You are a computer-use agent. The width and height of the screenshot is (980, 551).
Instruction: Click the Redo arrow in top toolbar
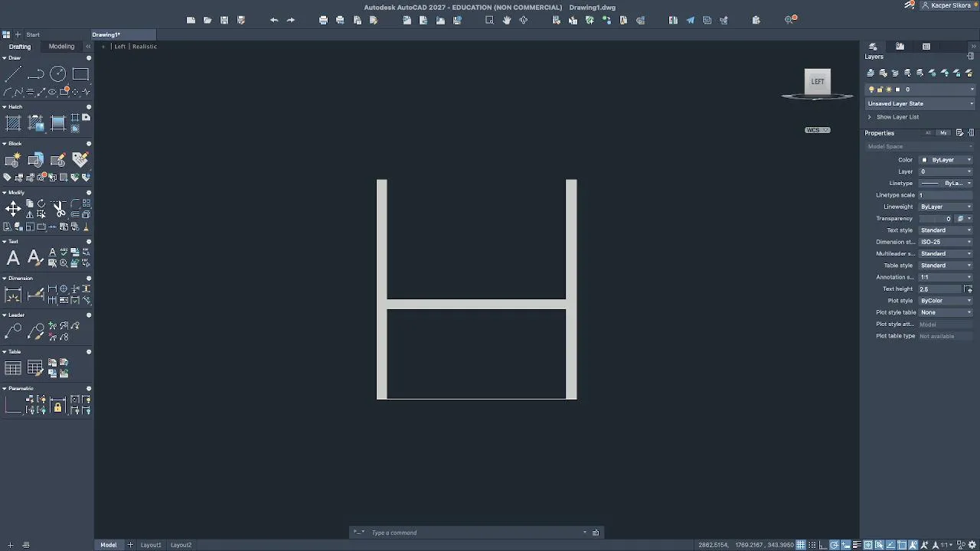[291, 20]
